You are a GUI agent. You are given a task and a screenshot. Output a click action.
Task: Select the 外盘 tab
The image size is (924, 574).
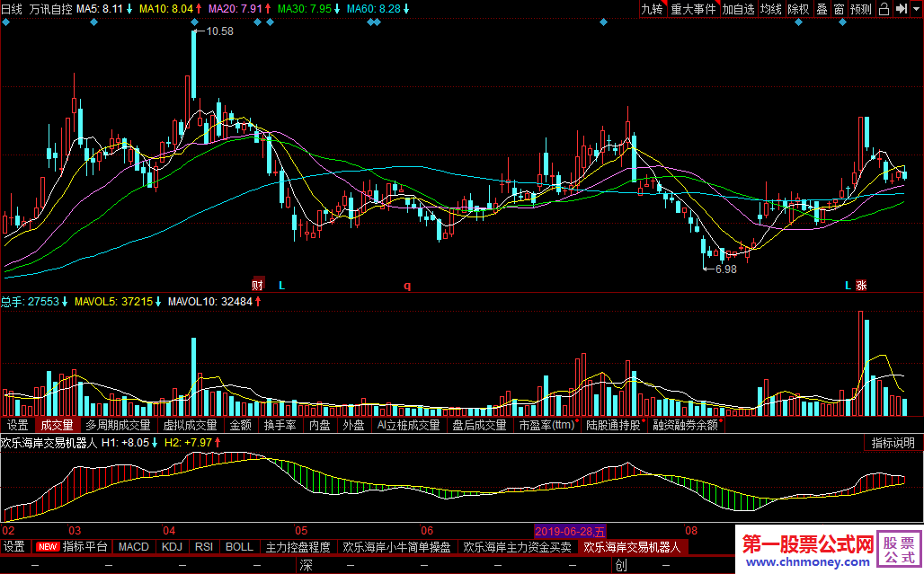click(353, 425)
